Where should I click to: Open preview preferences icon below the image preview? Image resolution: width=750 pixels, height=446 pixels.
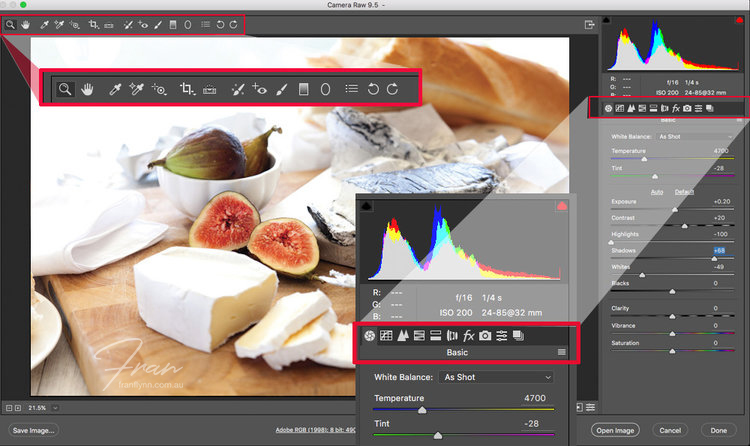click(x=591, y=407)
